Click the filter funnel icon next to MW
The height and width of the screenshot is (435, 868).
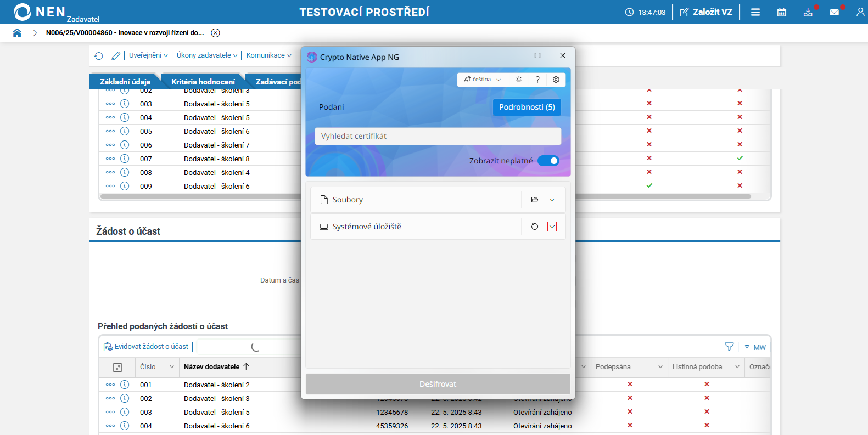pos(729,347)
